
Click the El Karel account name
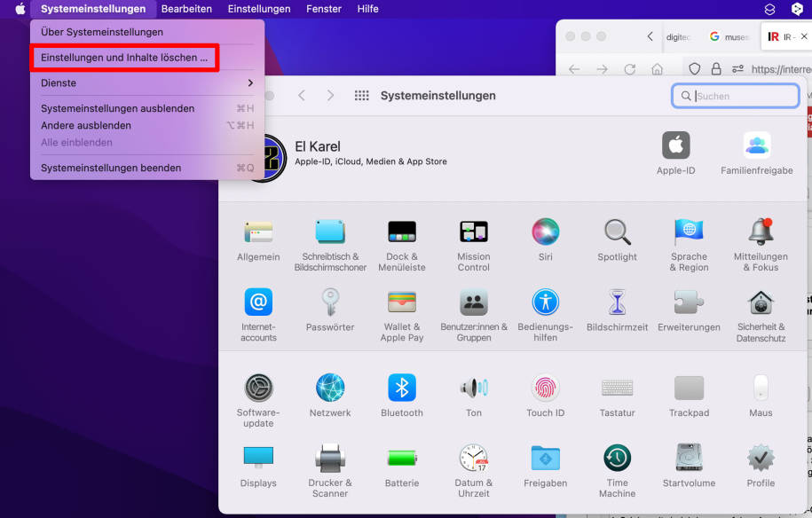coord(318,146)
